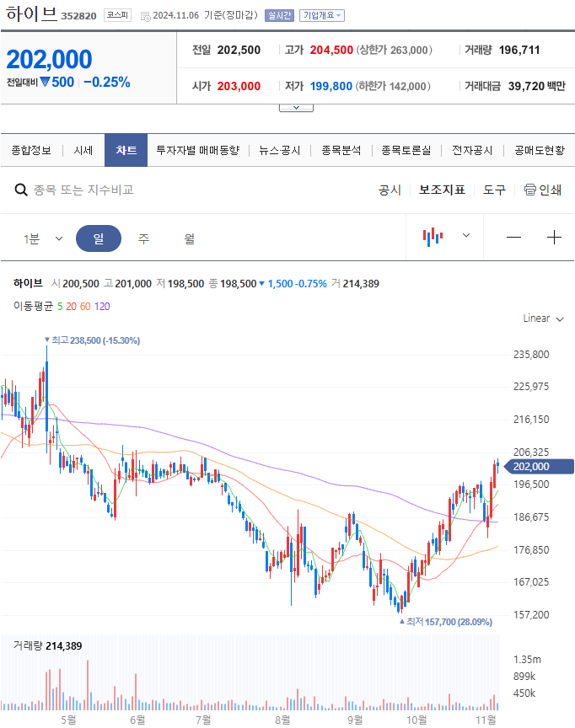
Task: Click the 인쇄 print button
Action: 543,190
